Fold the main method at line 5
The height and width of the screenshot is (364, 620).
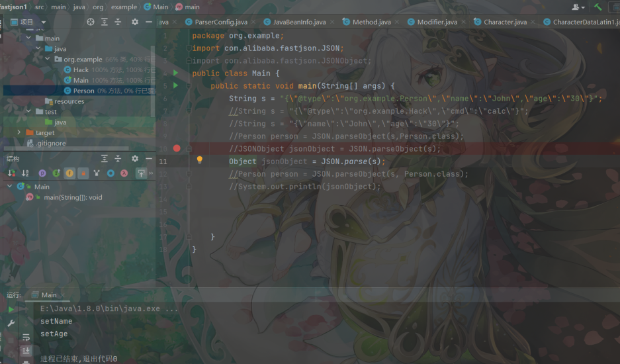(x=189, y=85)
